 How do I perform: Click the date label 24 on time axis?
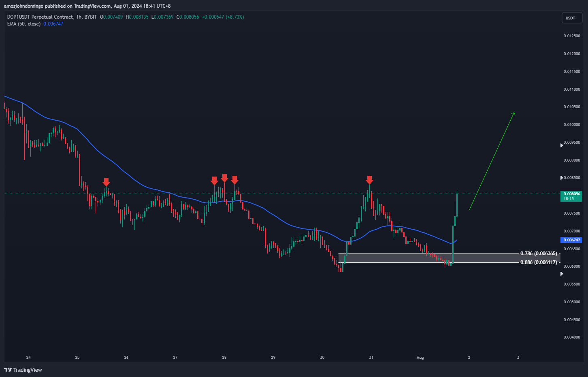(x=28, y=358)
